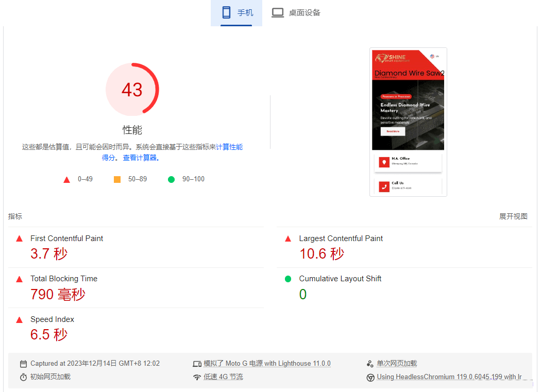Click the phone icon in mobile tab
Screen dimensions: 541x392
pyautogui.click(x=226, y=12)
